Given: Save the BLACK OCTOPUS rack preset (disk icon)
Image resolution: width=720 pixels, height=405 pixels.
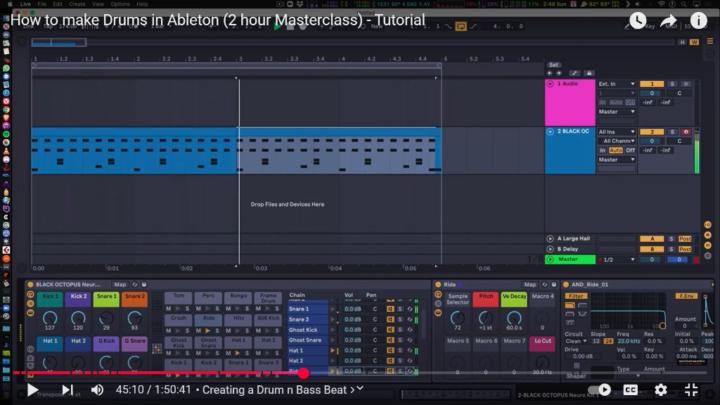Looking at the screenshot, I should pyautogui.click(x=144, y=285).
